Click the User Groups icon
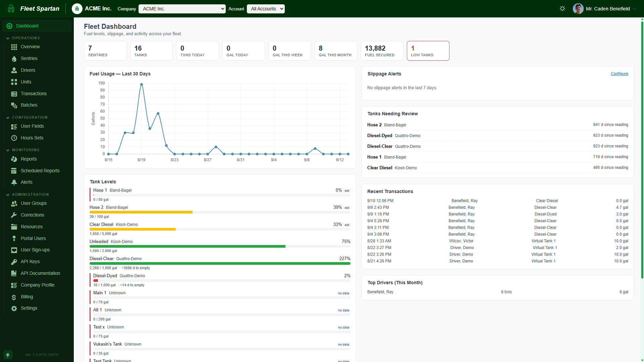Viewport: 644px width, 362px height. click(14, 203)
